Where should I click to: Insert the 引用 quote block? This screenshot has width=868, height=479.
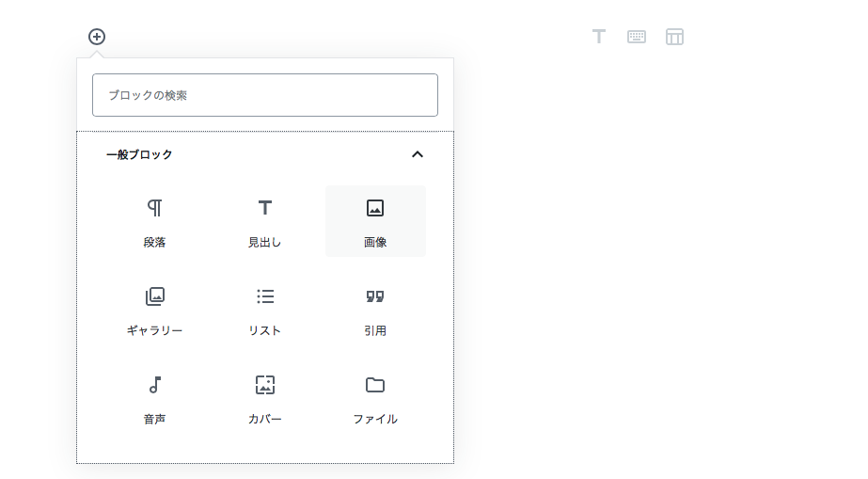tap(375, 310)
